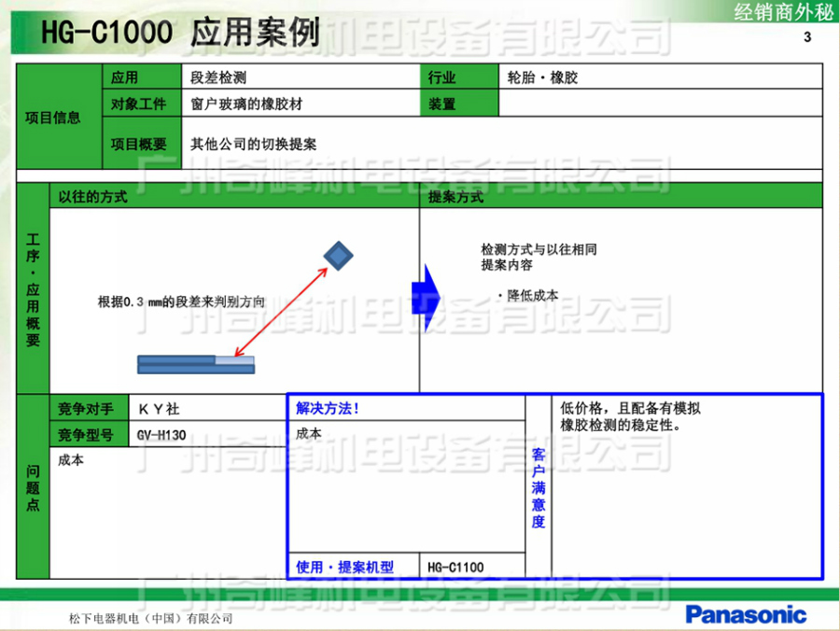Select the 提案方式 green header

pos(456,197)
